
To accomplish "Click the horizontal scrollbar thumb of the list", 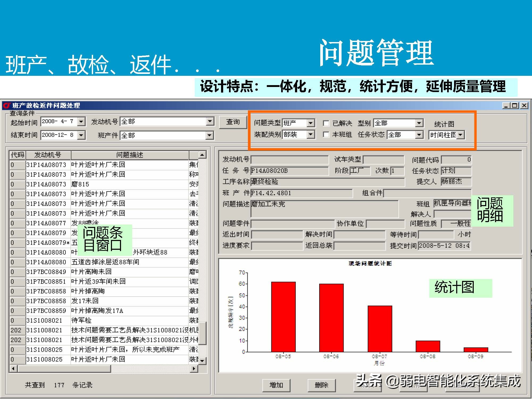I will click(64, 369).
